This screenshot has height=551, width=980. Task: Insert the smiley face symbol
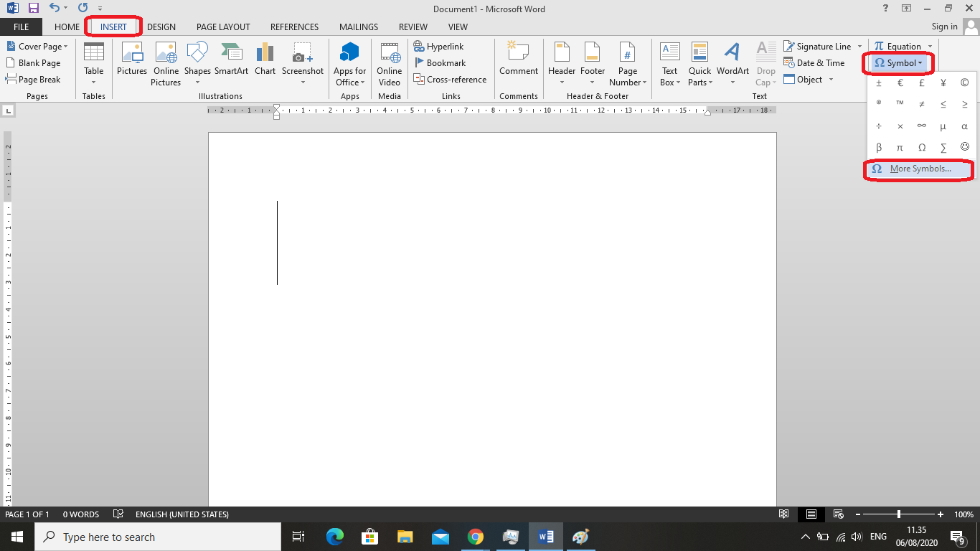click(x=965, y=147)
